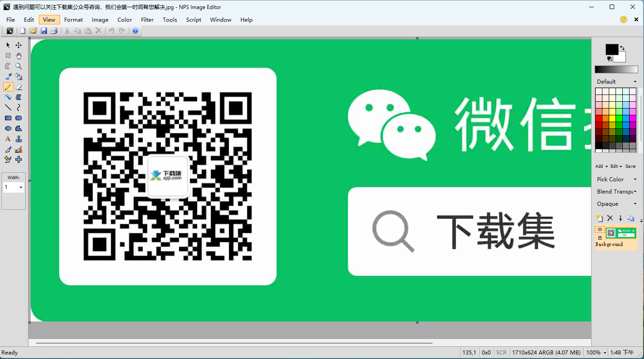Open the Filter menu

(x=147, y=20)
